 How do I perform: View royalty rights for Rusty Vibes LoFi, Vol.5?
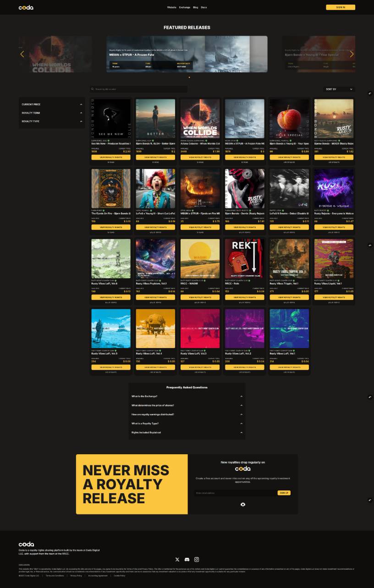tap(111, 367)
